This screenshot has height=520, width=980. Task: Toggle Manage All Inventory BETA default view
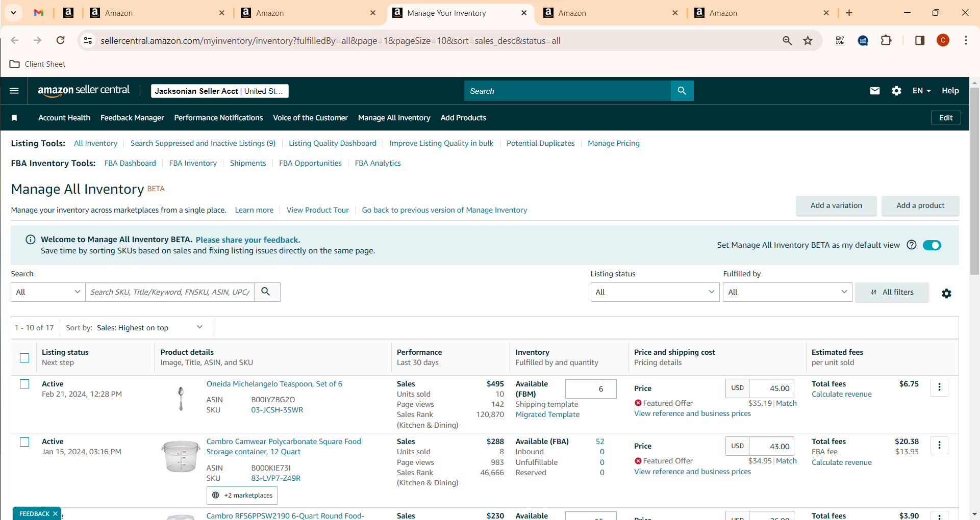pyautogui.click(x=932, y=245)
